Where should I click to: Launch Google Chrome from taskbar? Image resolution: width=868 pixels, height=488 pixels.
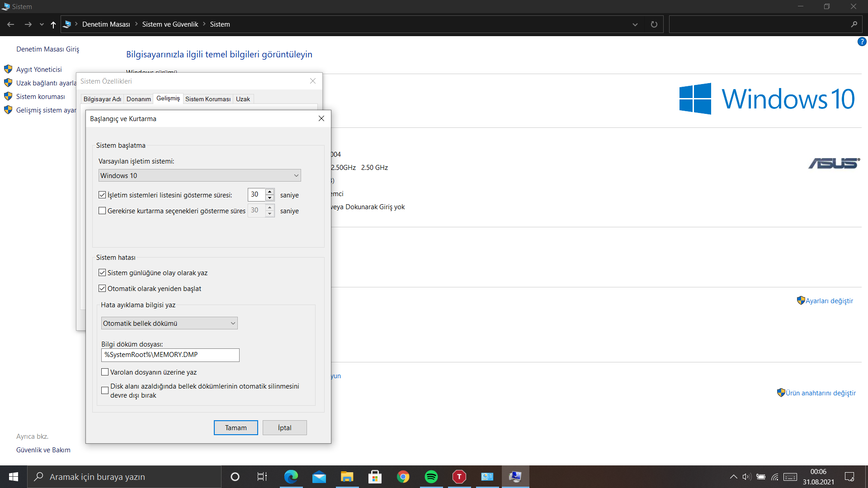(x=403, y=477)
